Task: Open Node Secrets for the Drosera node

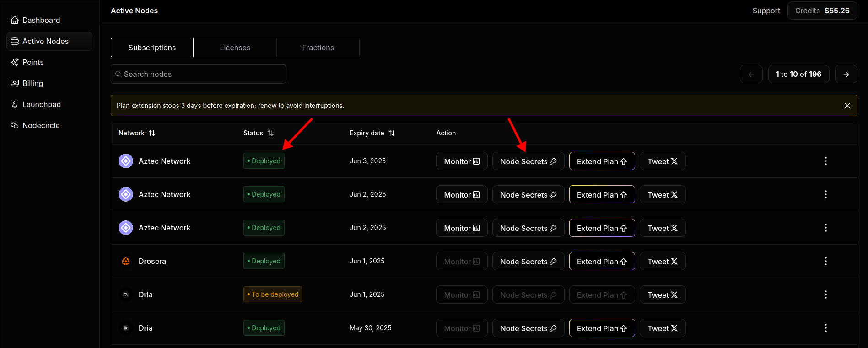Action: tap(528, 261)
